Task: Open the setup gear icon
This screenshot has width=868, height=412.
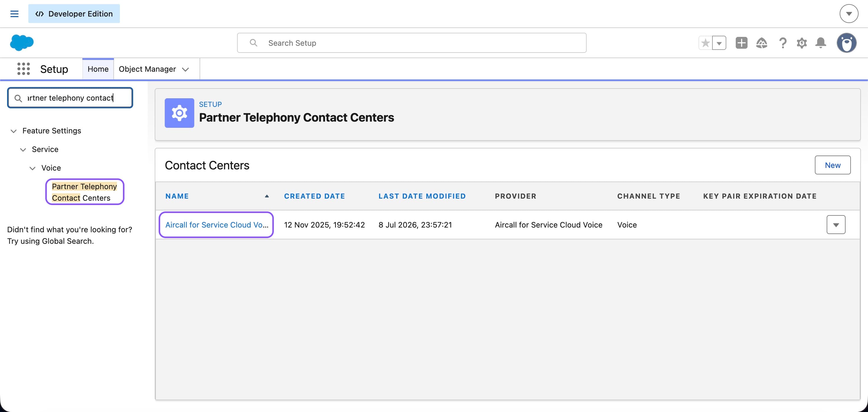Action: (x=802, y=43)
